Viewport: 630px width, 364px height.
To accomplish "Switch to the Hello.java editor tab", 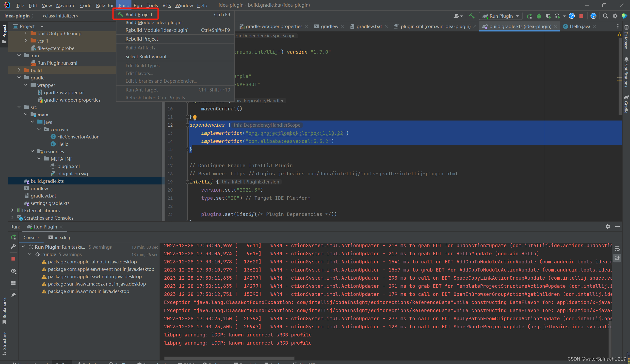I will pos(580,26).
